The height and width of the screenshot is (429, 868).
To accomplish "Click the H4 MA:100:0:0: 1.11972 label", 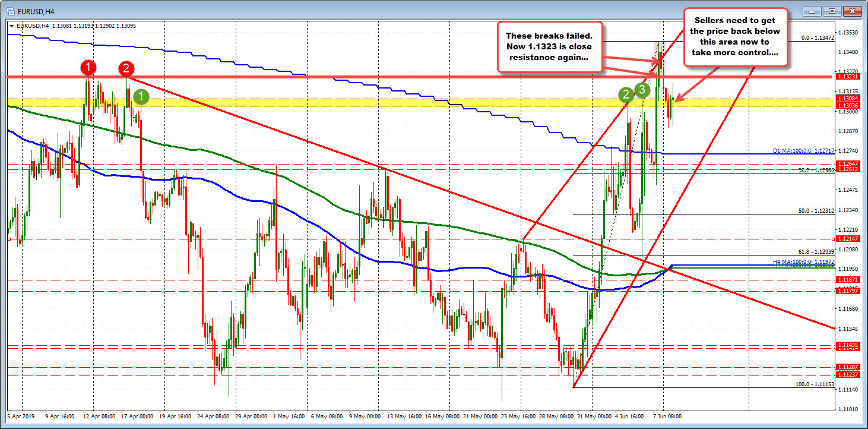I will pyautogui.click(x=804, y=261).
